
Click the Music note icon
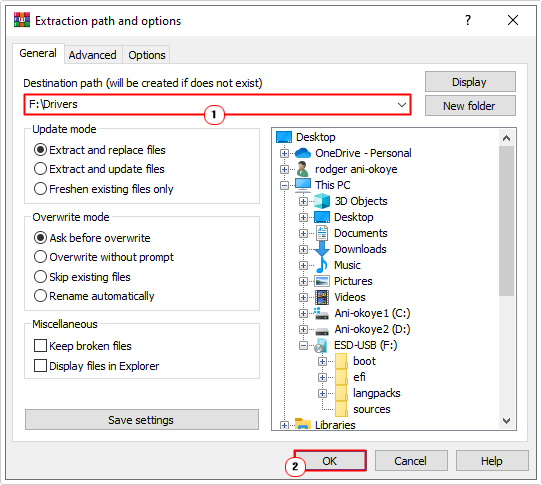(322, 265)
